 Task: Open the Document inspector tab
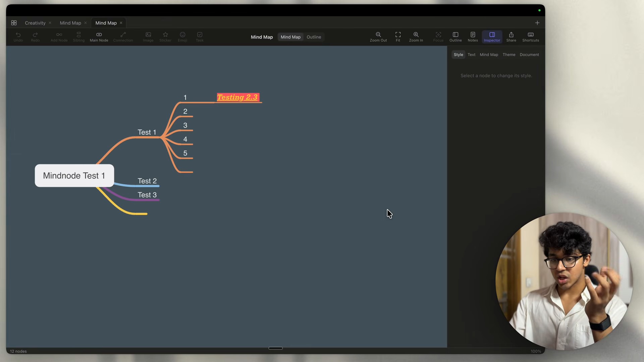pyautogui.click(x=529, y=55)
